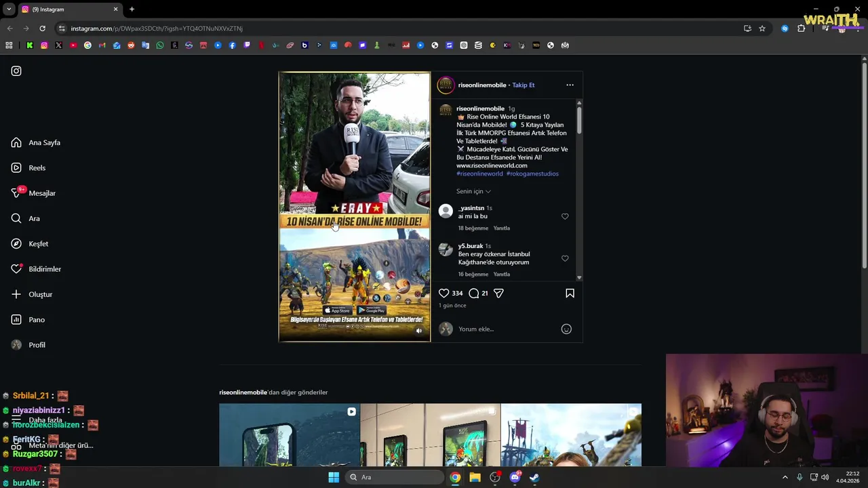
Task: Open Ana Sayfa in the sidebar
Action: coord(36,142)
